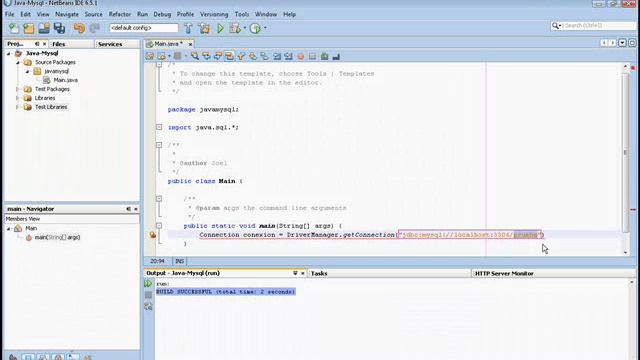Click the New Project toolbar icon
Viewport: 640px width, 360px height.
coord(29,28)
